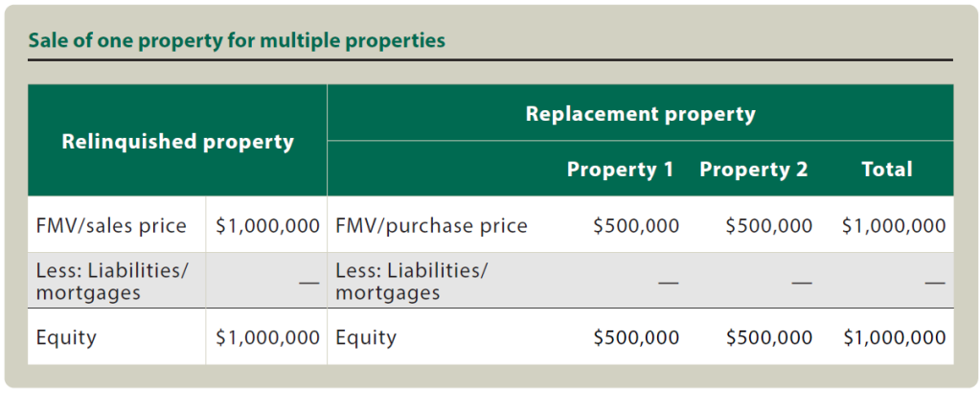The height and width of the screenshot is (412, 980).
Task: Click the 'Total' column header
Action: (x=886, y=170)
